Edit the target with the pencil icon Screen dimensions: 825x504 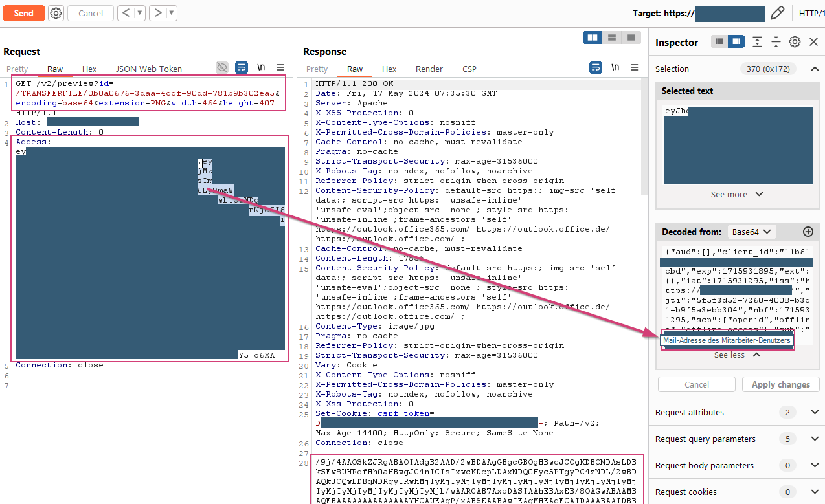click(778, 13)
